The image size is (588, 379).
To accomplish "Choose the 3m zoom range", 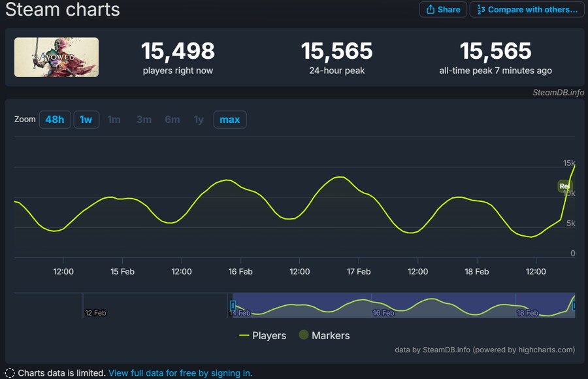I will (144, 120).
